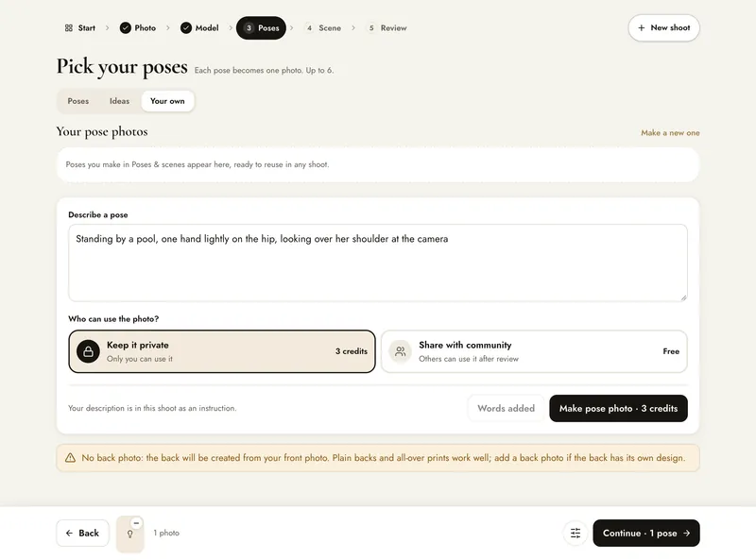Open the settings sliders icon beside Continue

576,533
